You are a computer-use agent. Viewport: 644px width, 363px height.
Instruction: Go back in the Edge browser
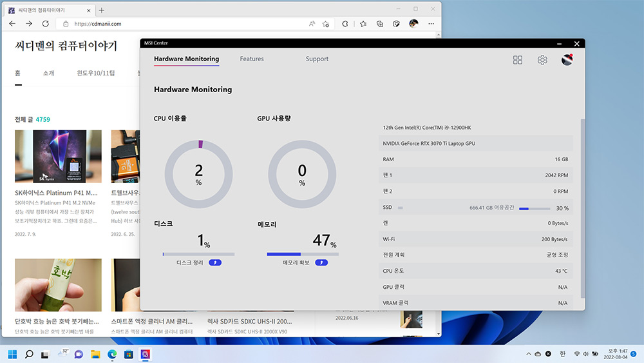12,24
